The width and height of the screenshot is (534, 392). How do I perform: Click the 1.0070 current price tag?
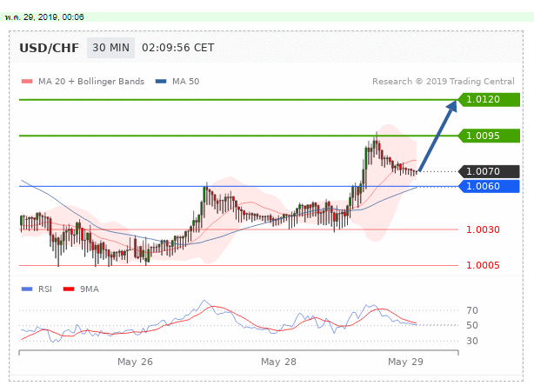[489, 171]
